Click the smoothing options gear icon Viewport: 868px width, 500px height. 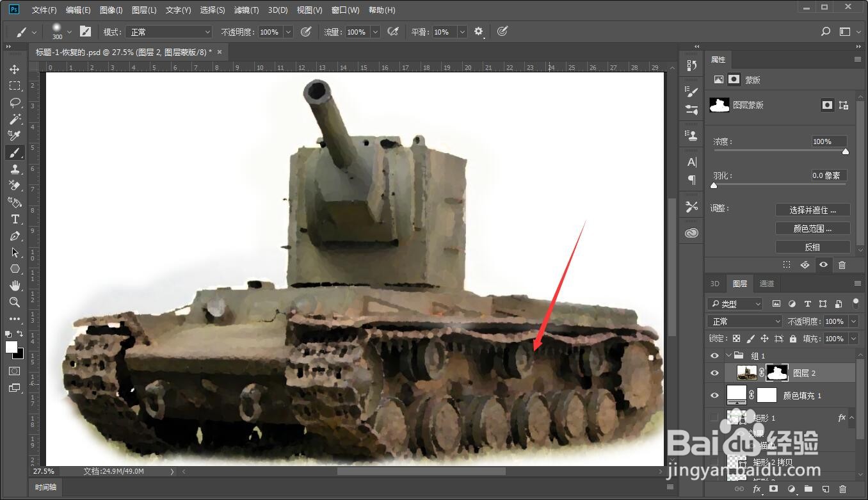(x=478, y=31)
